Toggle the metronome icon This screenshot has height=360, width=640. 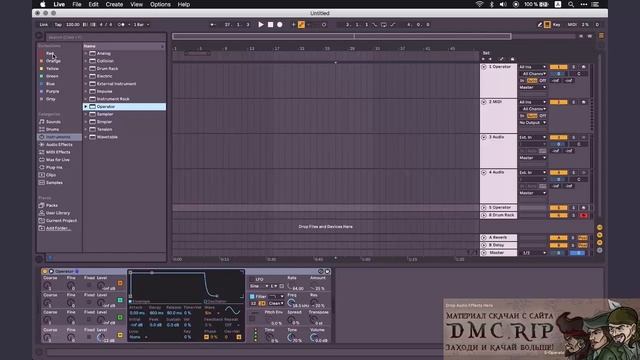click(x=122, y=24)
